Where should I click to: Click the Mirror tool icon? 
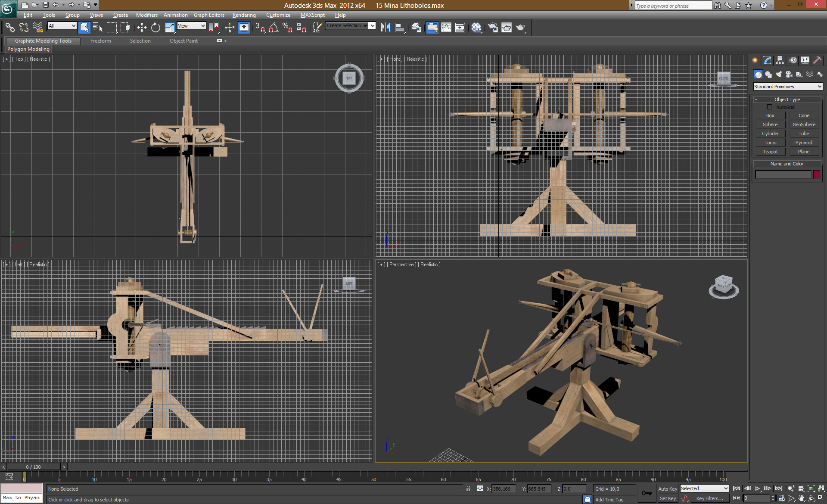(x=386, y=28)
